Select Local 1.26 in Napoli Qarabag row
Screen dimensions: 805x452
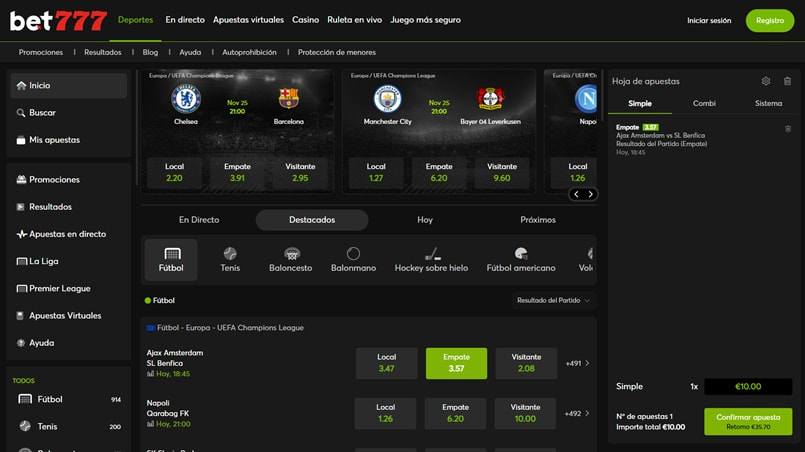tap(386, 413)
